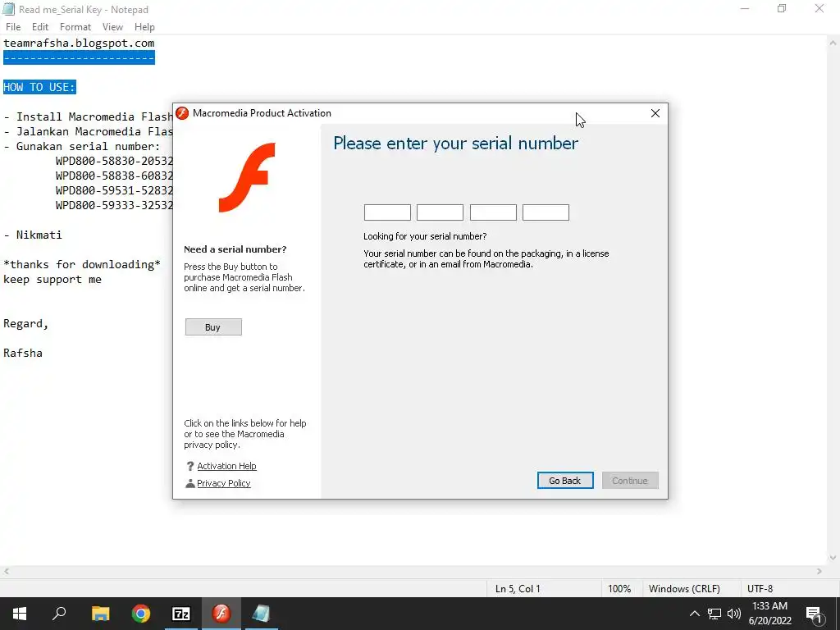Switch to Notepad taskbar icon
The width and height of the screenshot is (840, 630).
261,614
